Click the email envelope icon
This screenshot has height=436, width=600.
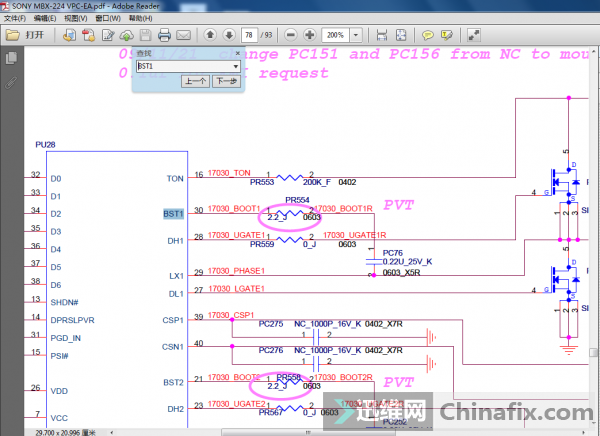coord(183,35)
